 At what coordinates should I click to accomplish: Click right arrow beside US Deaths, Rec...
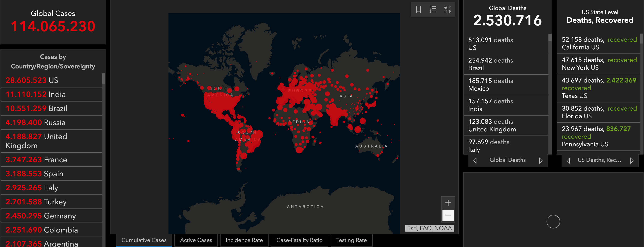click(632, 160)
